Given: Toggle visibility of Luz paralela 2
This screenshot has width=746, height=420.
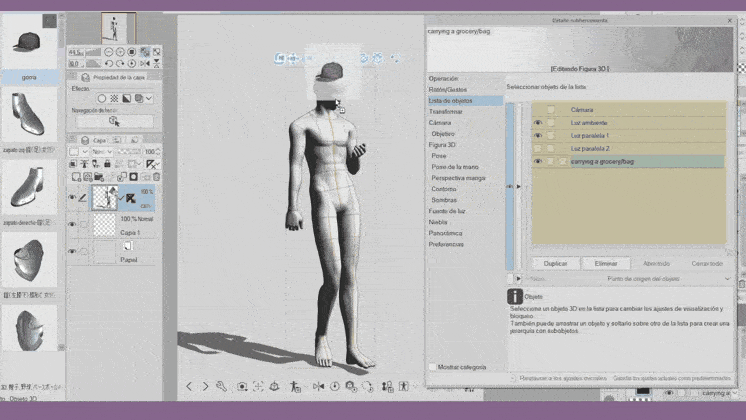Looking at the screenshot, I should click(x=538, y=148).
